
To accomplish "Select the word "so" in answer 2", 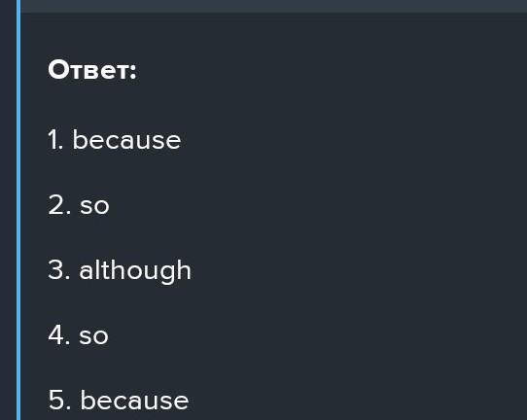I will (94, 206).
